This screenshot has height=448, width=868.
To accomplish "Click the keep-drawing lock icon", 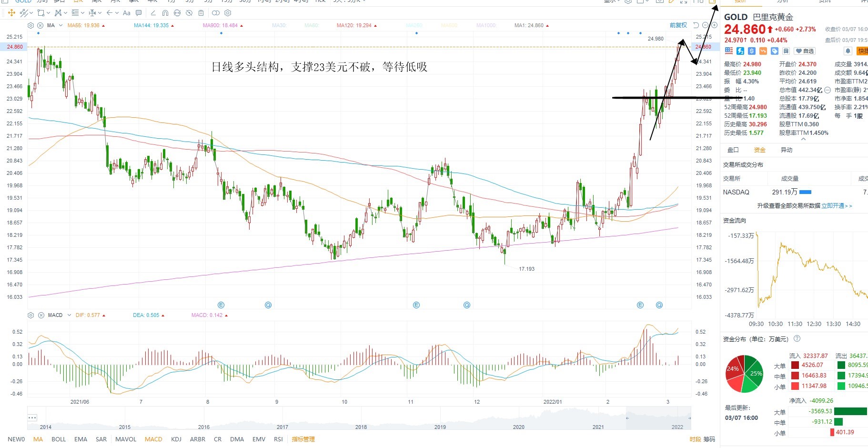I will [x=177, y=13].
